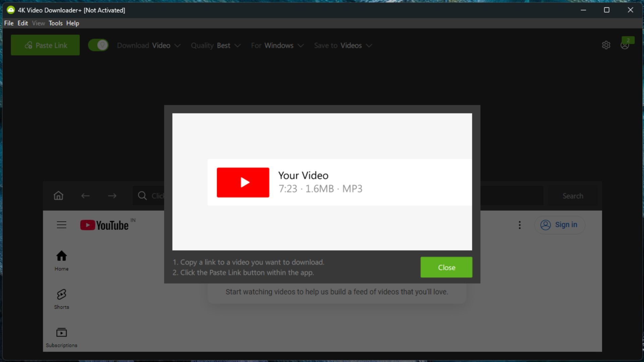Select the 'Your Video' title text
644x362 pixels.
[303, 175]
